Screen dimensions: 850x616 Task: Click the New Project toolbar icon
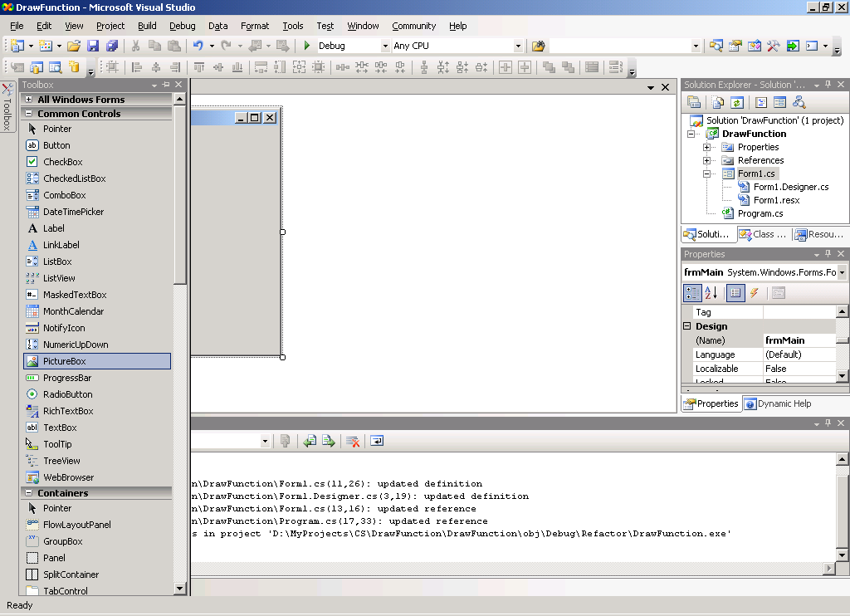click(17, 46)
